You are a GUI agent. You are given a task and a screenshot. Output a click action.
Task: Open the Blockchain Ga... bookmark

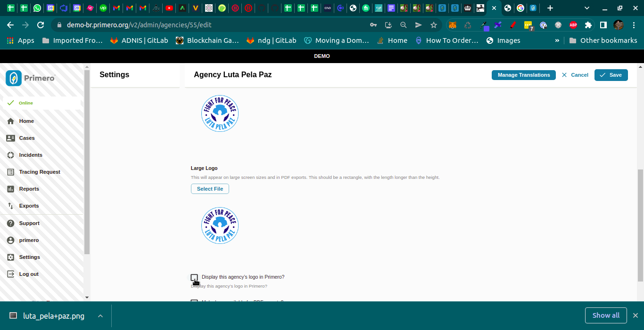click(x=207, y=40)
